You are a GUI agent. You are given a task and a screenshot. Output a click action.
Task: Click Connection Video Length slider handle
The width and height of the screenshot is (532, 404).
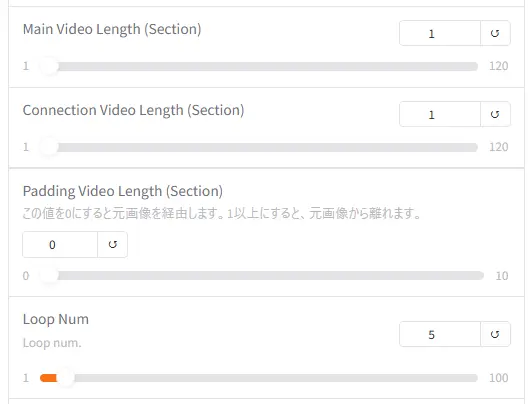pyautogui.click(x=49, y=147)
